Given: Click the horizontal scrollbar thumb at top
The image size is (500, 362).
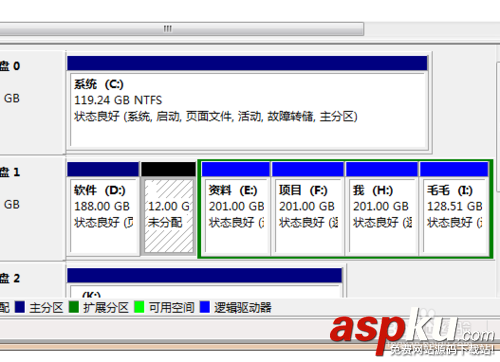Looking at the screenshot, I should coord(182,29).
